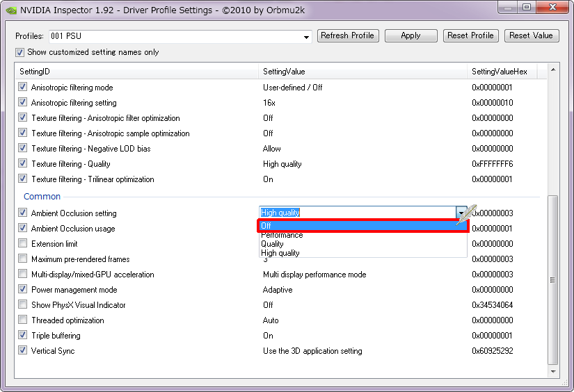Toggle Anisotropic filter optimization checkbox
This screenshot has height=392, width=574.
tap(23, 117)
